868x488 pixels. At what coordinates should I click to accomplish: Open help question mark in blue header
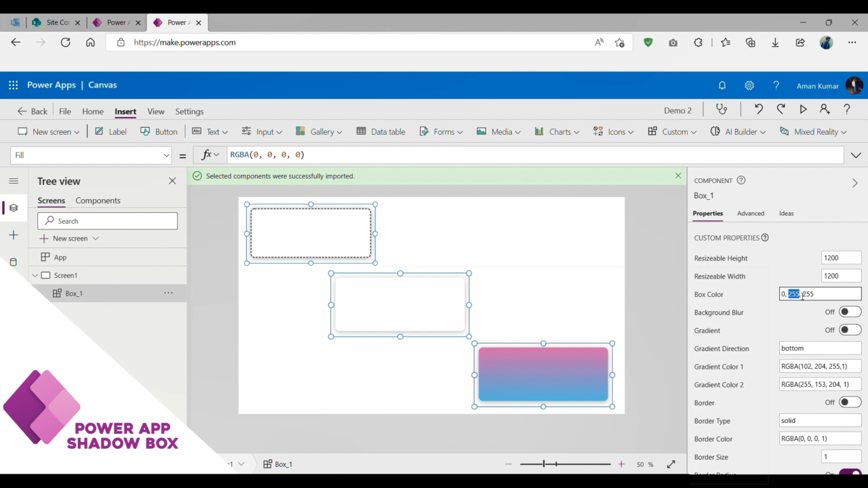tap(776, 85)
